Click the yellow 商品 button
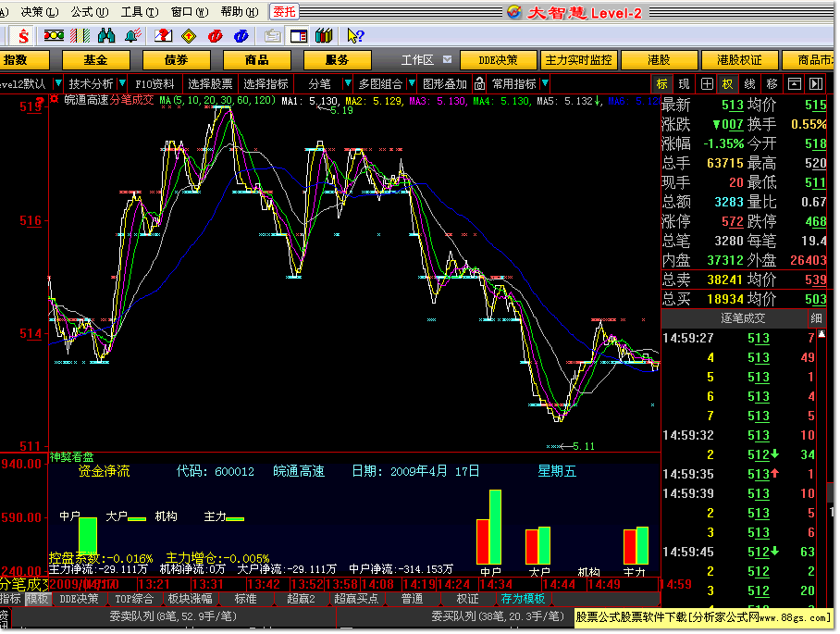 point(256,60)
